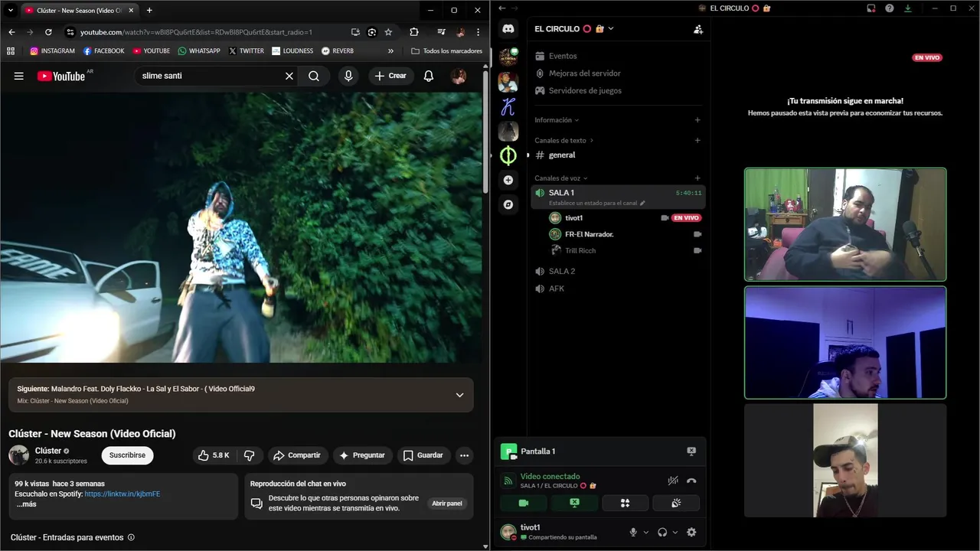Open the WHATSAPP bookmark
Screen dimensions: 980x551
point(198,51)
